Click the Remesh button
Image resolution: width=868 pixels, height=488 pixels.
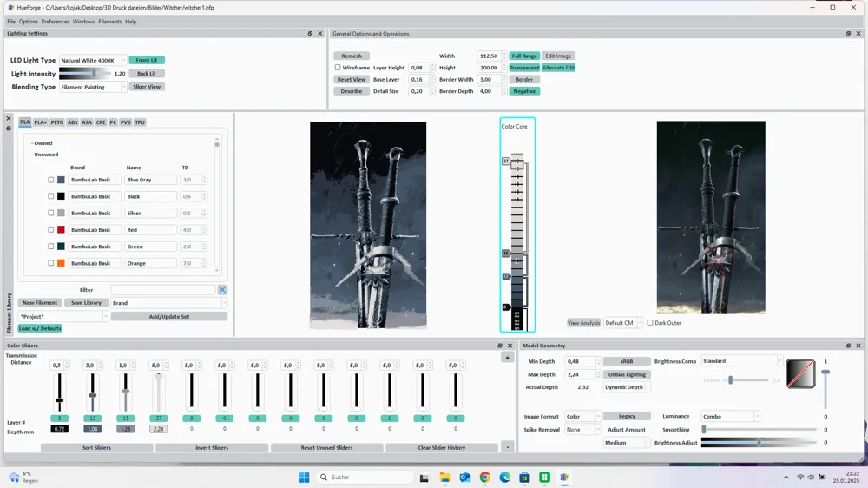(x=352, y=56)
